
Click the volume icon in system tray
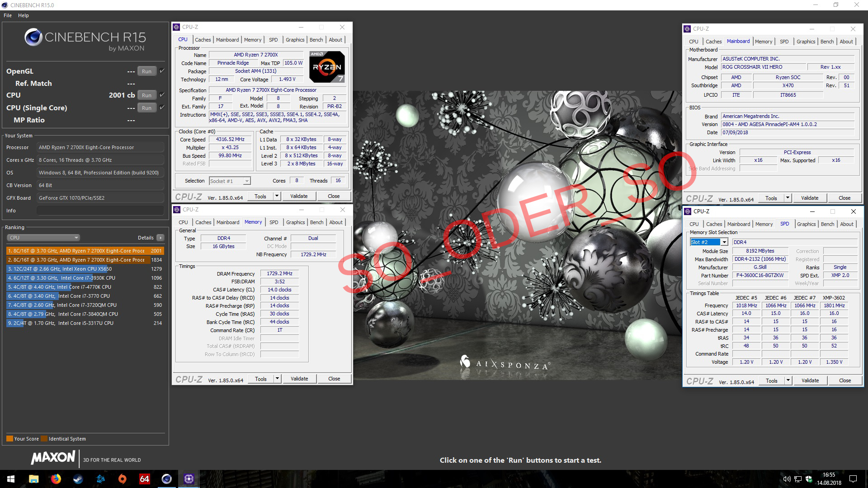(x=787, y=479)
